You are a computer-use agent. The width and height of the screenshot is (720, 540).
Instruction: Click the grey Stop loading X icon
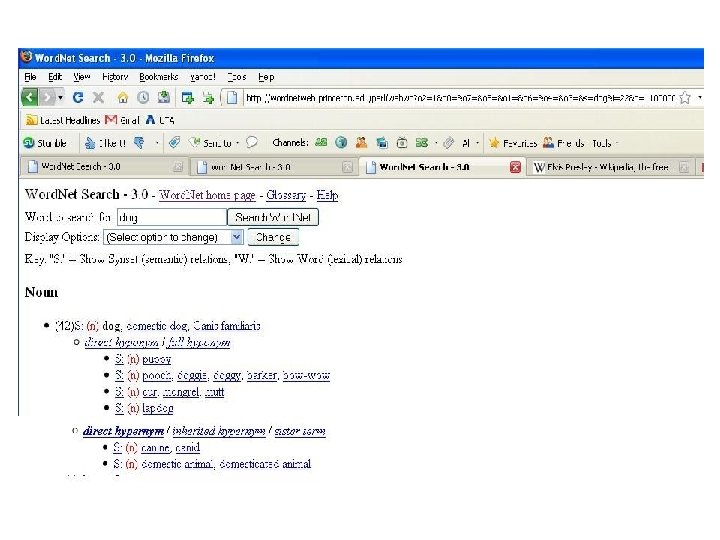98,97
